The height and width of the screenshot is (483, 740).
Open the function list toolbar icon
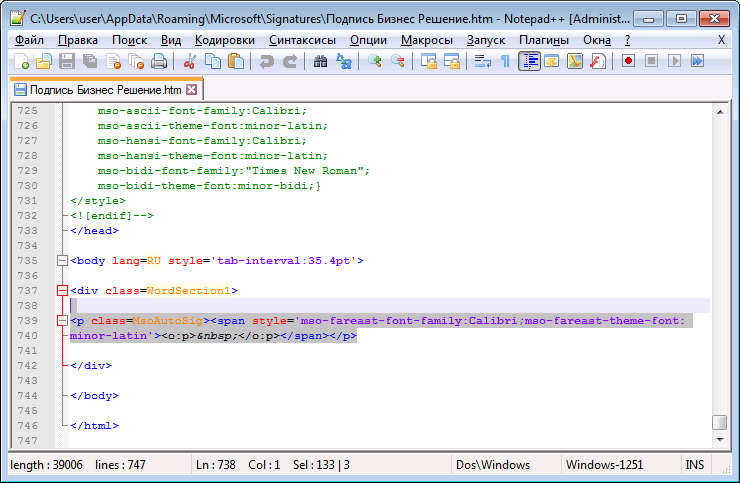click(598, 61)
